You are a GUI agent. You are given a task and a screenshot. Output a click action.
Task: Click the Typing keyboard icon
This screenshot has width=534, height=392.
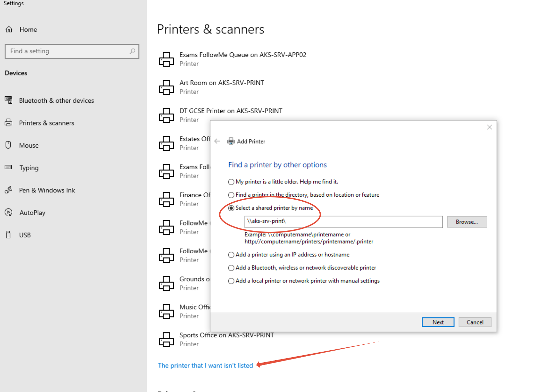click(x=9, y=167)
